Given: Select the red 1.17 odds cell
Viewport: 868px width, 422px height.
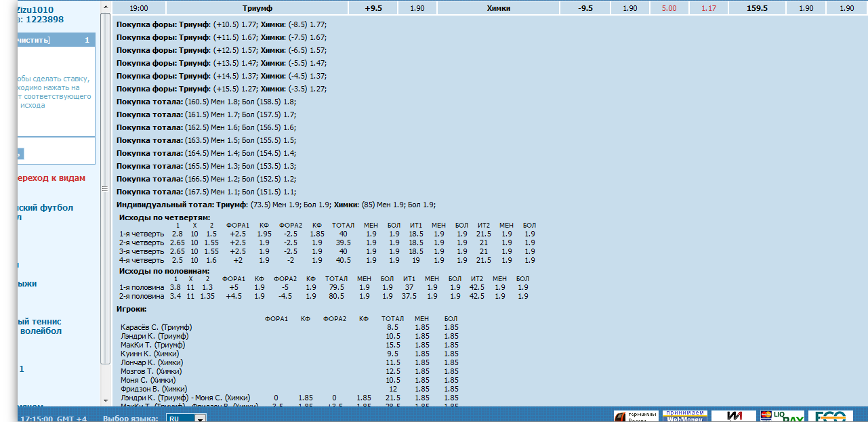Looking at the screenshot, I should [709, 8].
